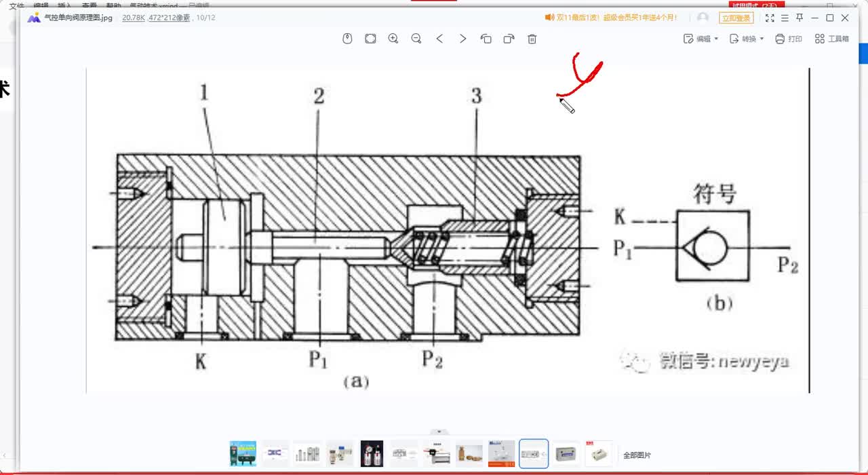The width and height of the screenshot is (868, 475).
Task: Zoom out of the image
Action: coord(416,39)
